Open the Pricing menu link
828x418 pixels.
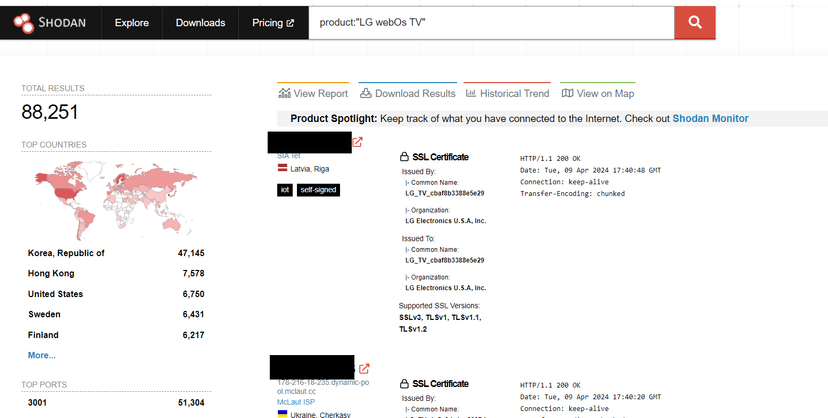[273, 23]
